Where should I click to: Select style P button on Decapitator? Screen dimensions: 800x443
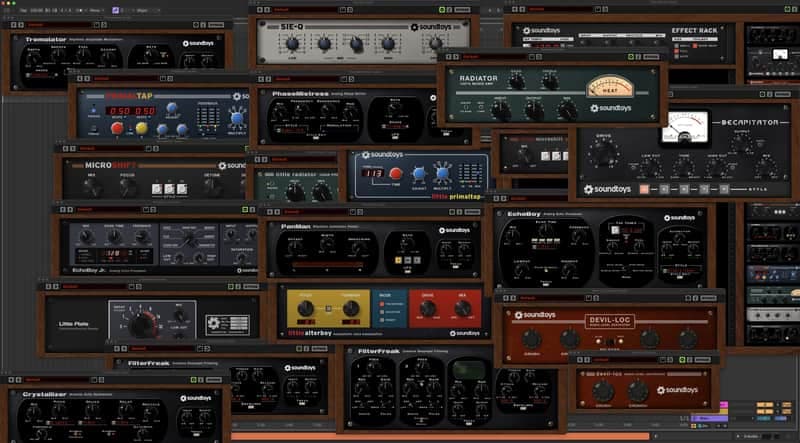(723, 189)
